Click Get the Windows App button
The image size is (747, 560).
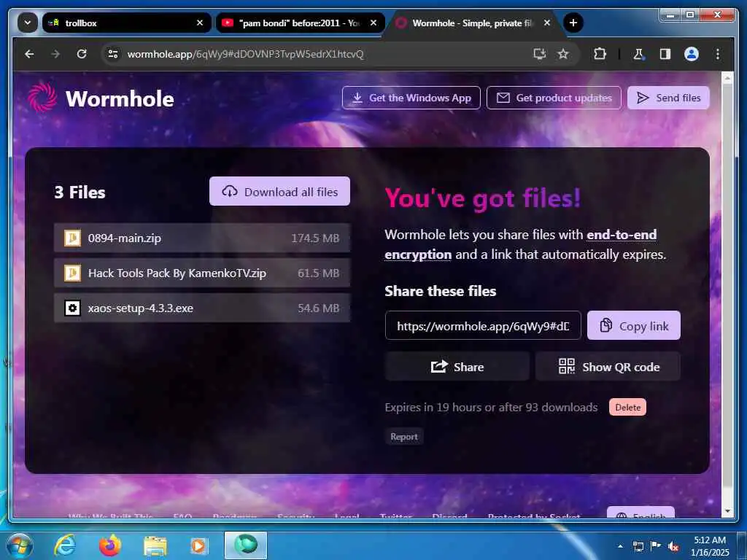[x=411, y=98]
